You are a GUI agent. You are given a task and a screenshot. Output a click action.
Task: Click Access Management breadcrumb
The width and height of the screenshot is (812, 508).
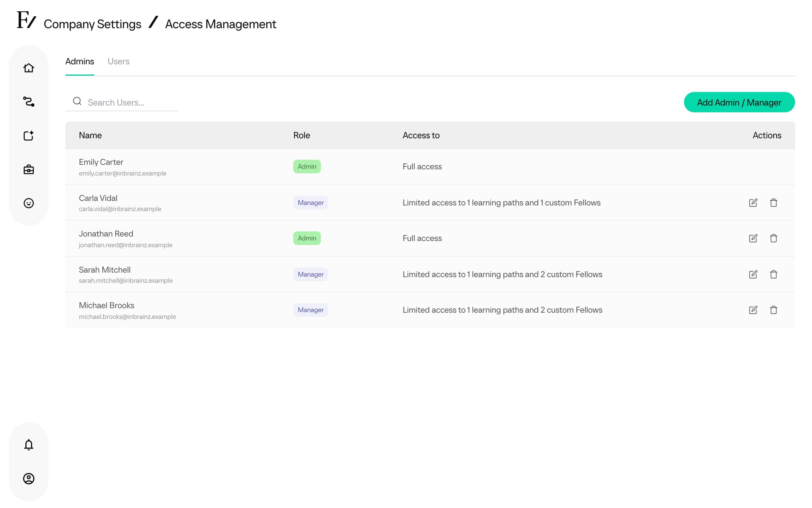point(221,24)
